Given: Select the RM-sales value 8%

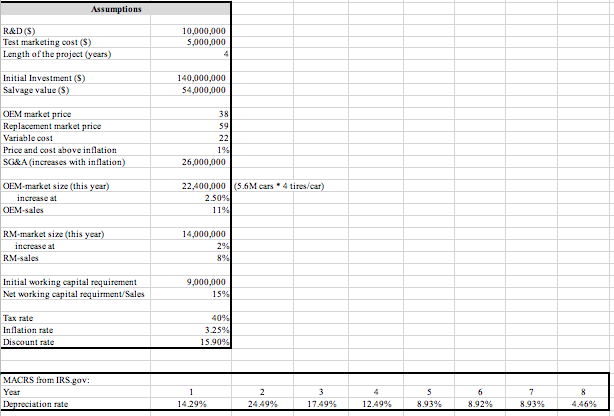Looking at the screenshot, I should click(191, 258).
